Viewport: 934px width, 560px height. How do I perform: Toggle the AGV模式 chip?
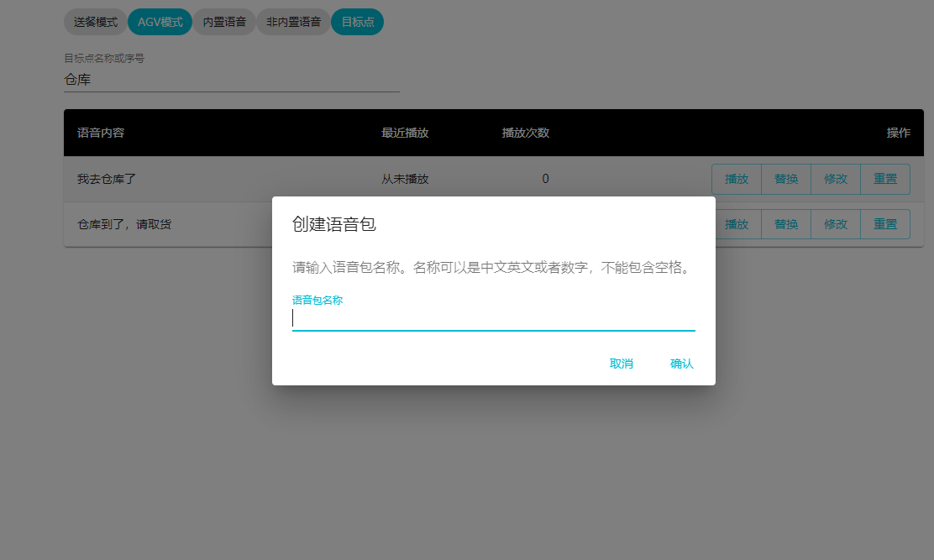coord(160,22)
